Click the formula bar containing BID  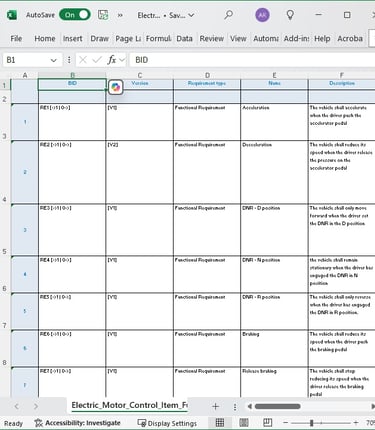252,60
